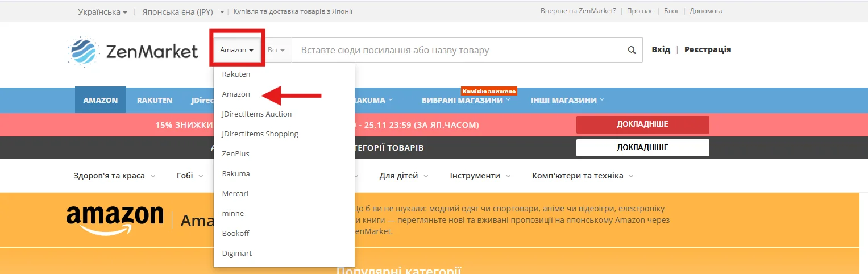This screenshot has width=868, height=274.
Task: Open the RAKUMA navigation tab
Action: coord(373,100)
